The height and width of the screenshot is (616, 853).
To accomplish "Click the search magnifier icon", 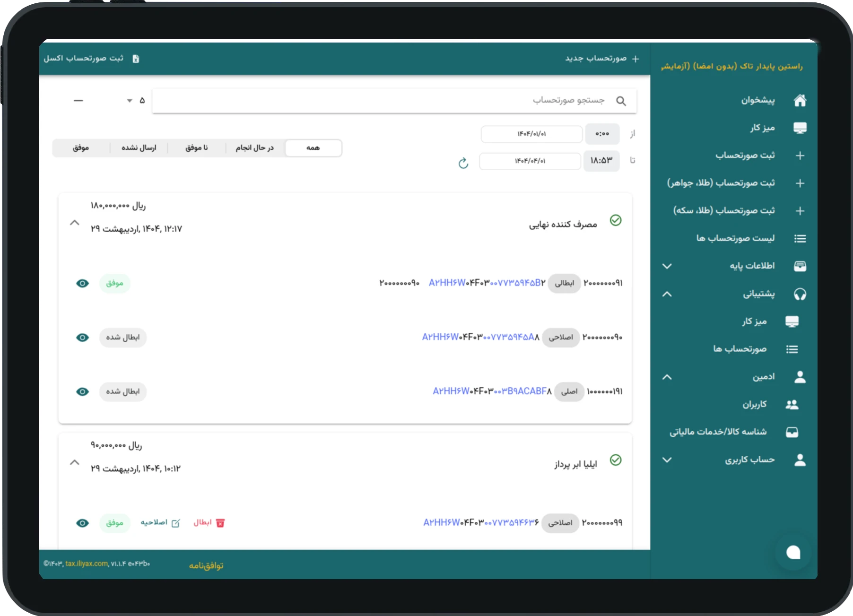I will click(x=621, y=101).
